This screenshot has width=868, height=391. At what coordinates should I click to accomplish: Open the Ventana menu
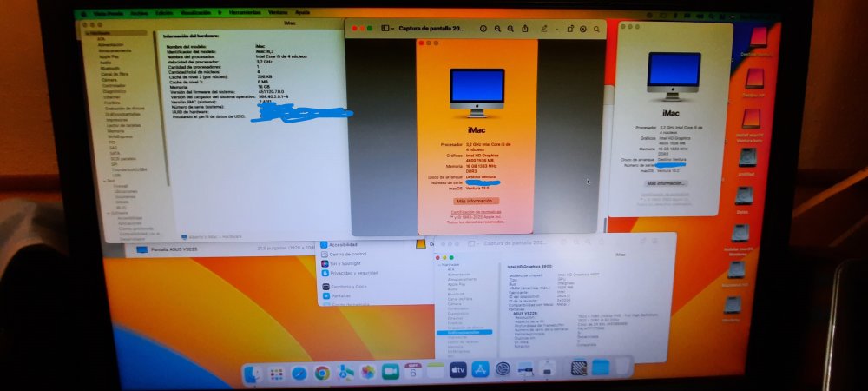click(278, 12)
